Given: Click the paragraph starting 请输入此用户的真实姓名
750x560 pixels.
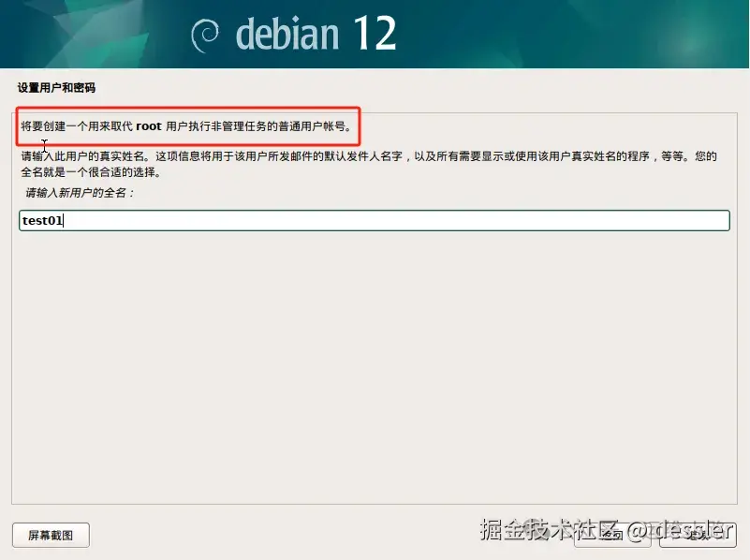Looking at the screenshot, I should [369, 164].
